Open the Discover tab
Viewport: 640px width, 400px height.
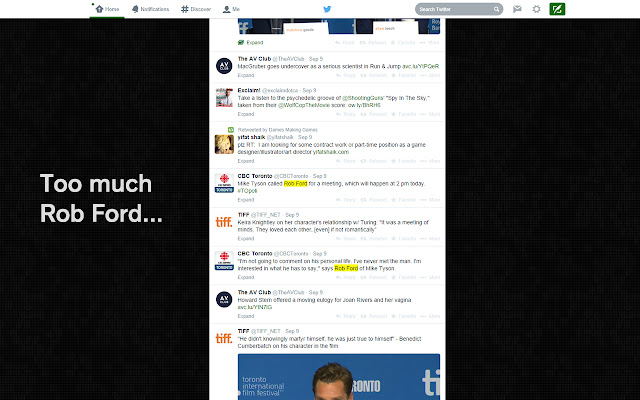click(196, 9)
